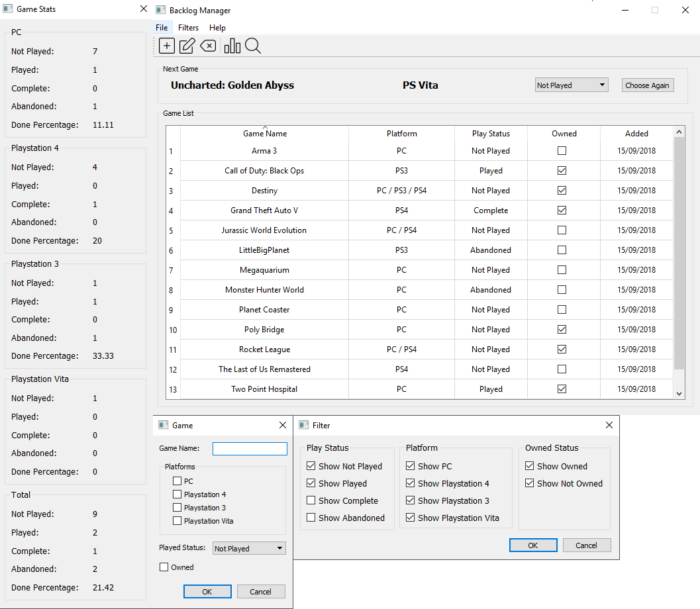Close the Game dialog with the X
The width and height of the screenshot is (700, 609).
[x=283, y=425]
